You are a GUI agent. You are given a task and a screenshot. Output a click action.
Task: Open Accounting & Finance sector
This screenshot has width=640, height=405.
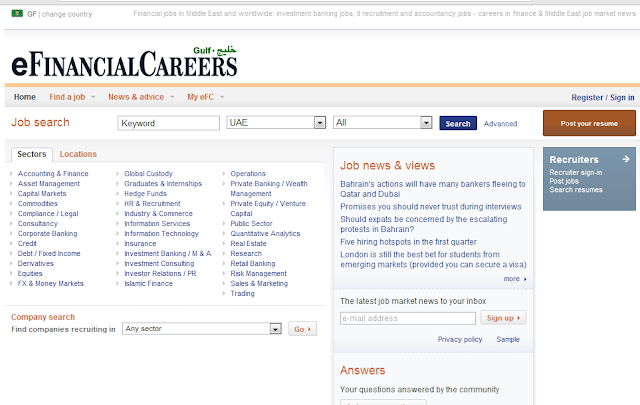pyautogui.click(x=53, y=174)
